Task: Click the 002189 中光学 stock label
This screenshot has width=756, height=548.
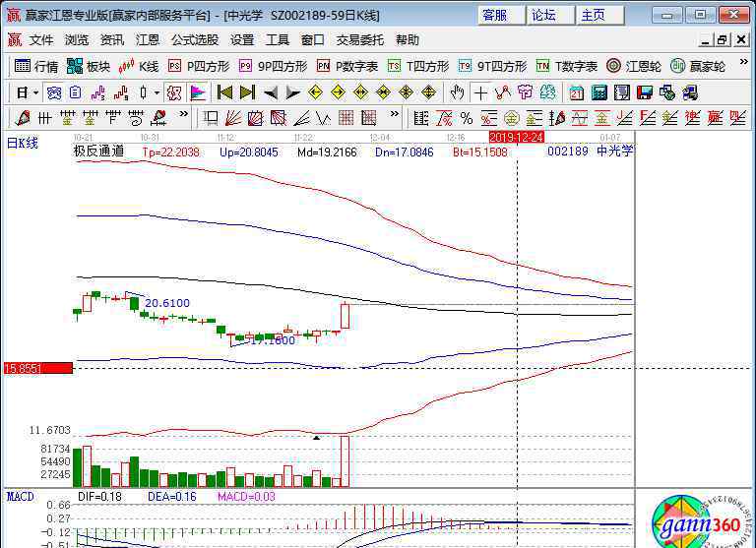Action: 591,151
